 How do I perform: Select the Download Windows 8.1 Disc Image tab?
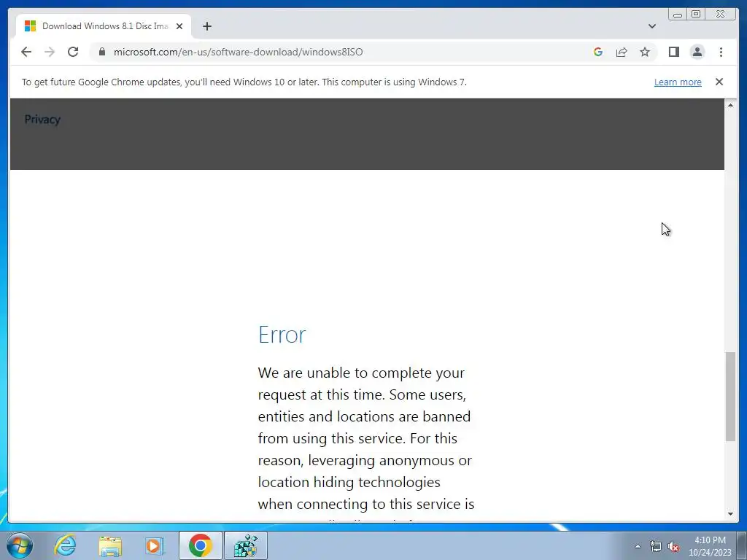pos(104,26)
